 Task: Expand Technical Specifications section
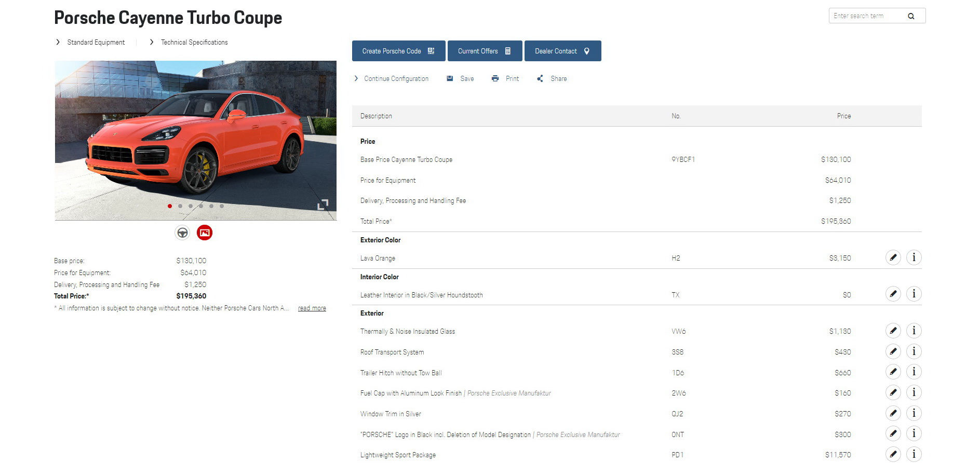click(x=194, y=43)
